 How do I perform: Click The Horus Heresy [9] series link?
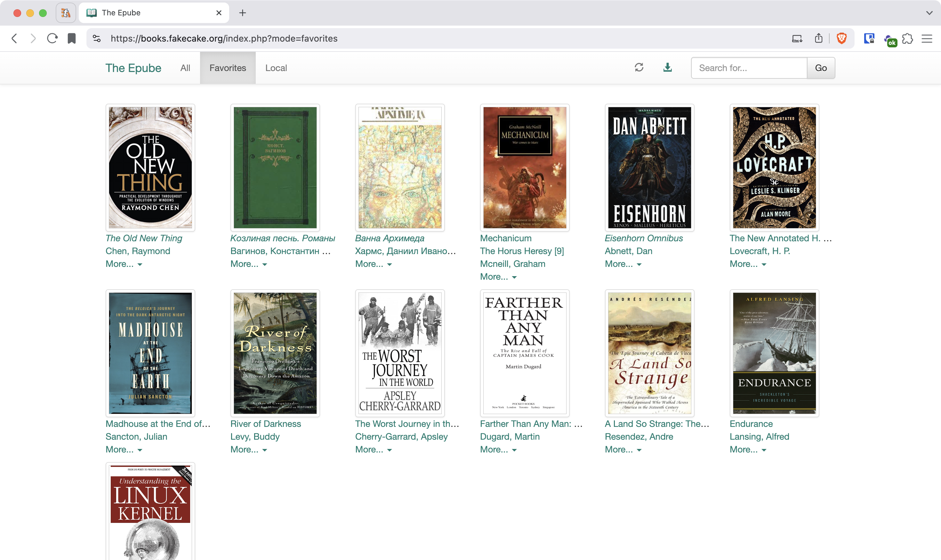(x=522, y=251)
